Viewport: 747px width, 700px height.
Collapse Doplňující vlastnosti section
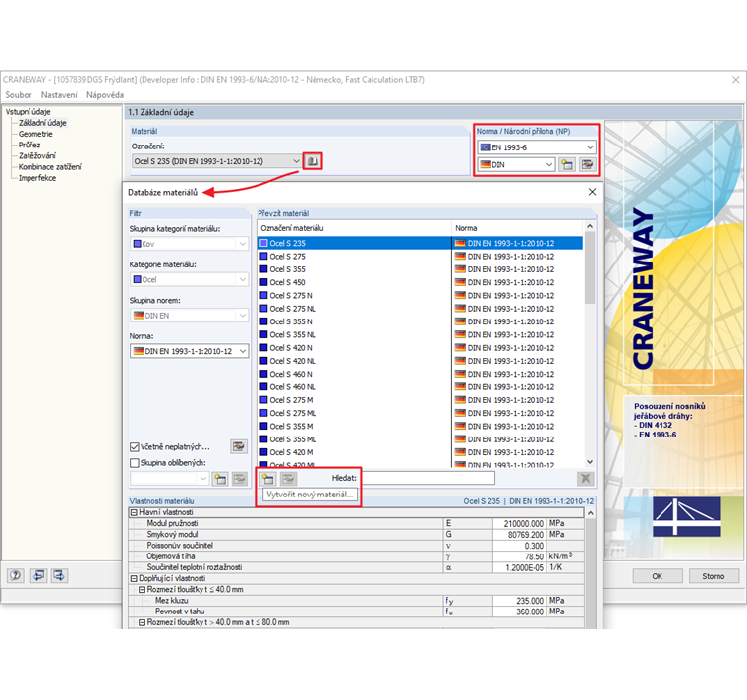pos(134,578)
